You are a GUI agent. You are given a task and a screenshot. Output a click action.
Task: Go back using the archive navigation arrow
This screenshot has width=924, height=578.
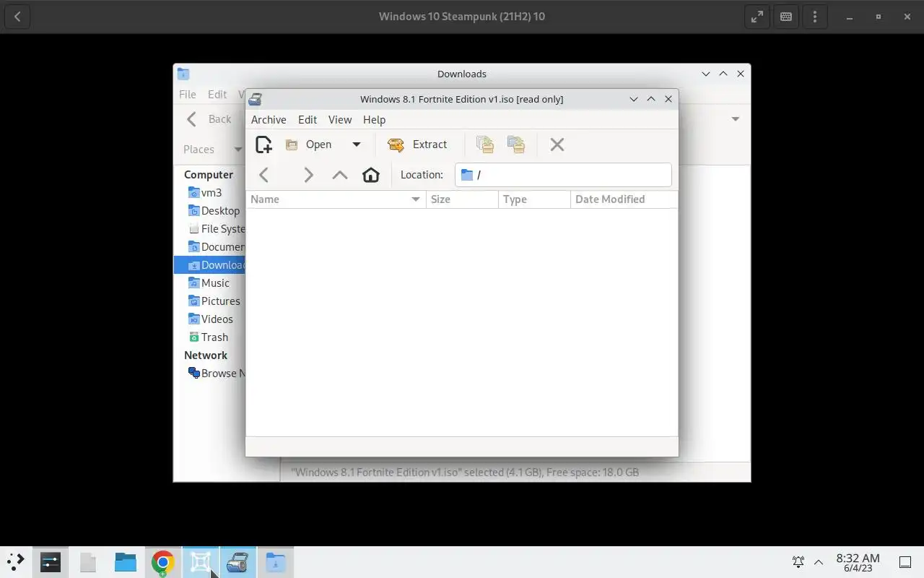(x=264, y=175)
